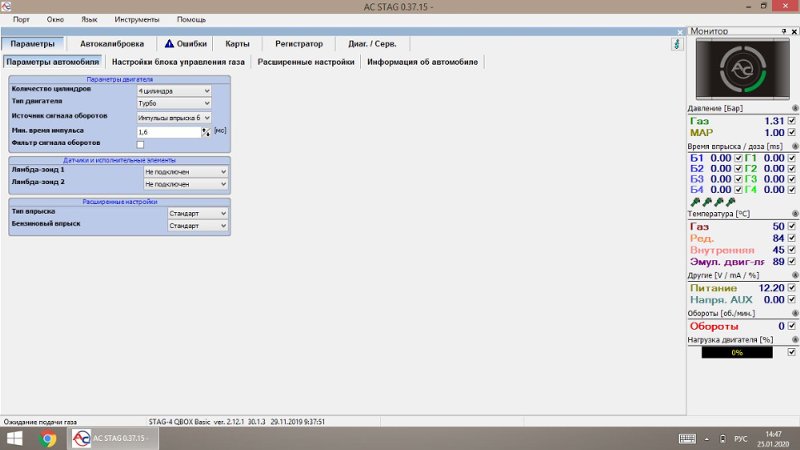Open the Порт menu
The image size is (800, 450).
pos(21,19)
